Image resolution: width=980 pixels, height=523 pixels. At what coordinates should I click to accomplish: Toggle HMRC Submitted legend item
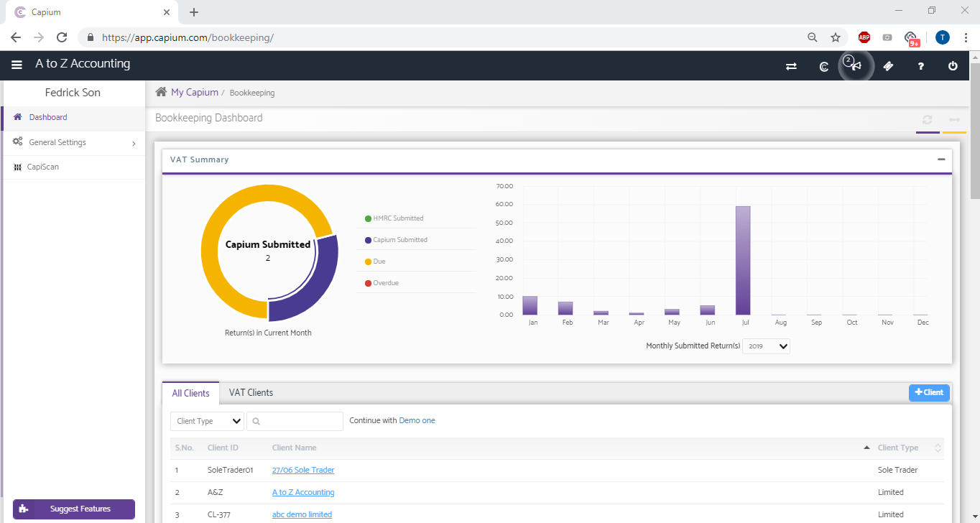tap(394, 218)
